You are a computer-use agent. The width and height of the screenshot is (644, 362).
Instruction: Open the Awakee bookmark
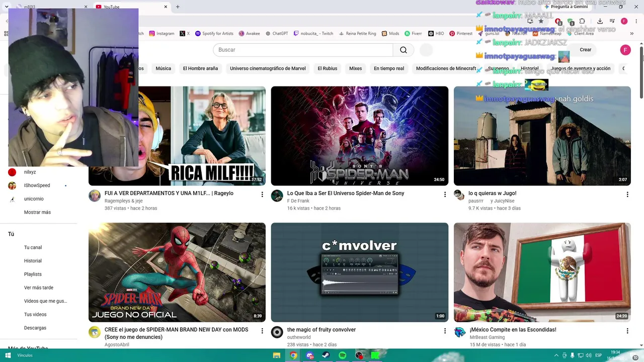[x=250, y=34]
